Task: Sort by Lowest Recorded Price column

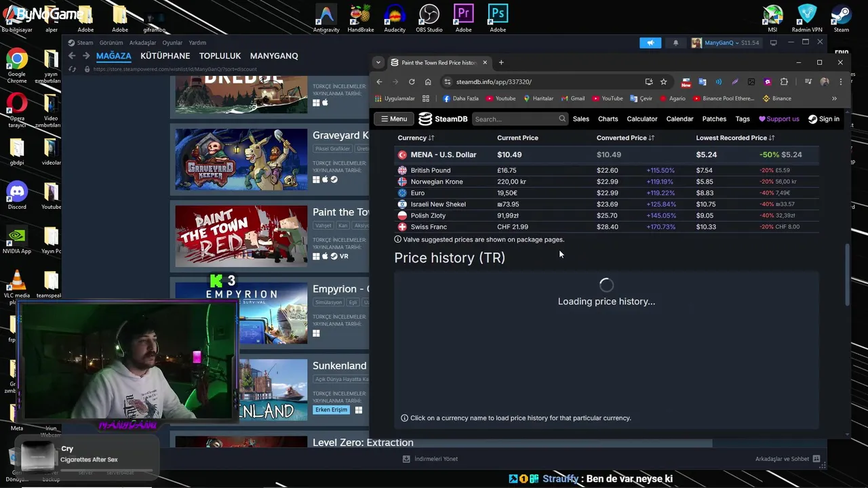Action: tap(735, 138)
